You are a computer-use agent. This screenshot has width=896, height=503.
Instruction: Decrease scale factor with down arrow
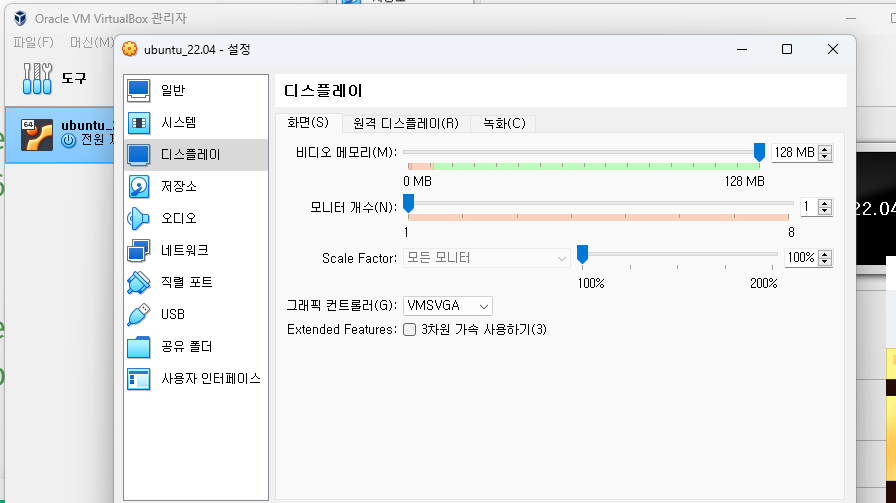pyautogui.click(x=825, y=261)
